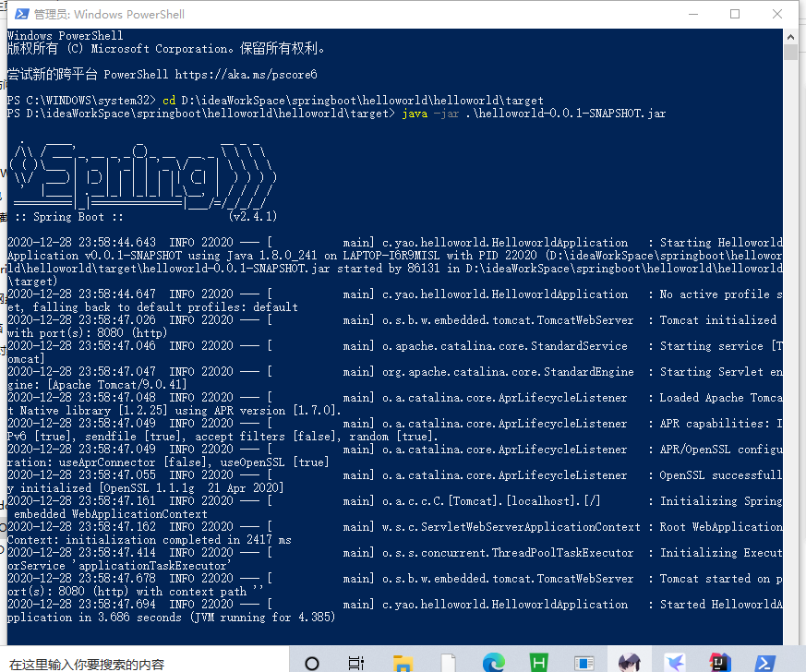The image size is (806, 672).
Task: Open the blue bird app on taskbar
Action: (674, 663)
